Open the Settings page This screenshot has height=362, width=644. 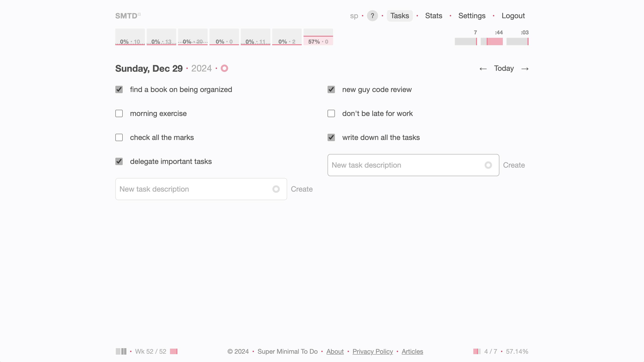tap(472, 16)
